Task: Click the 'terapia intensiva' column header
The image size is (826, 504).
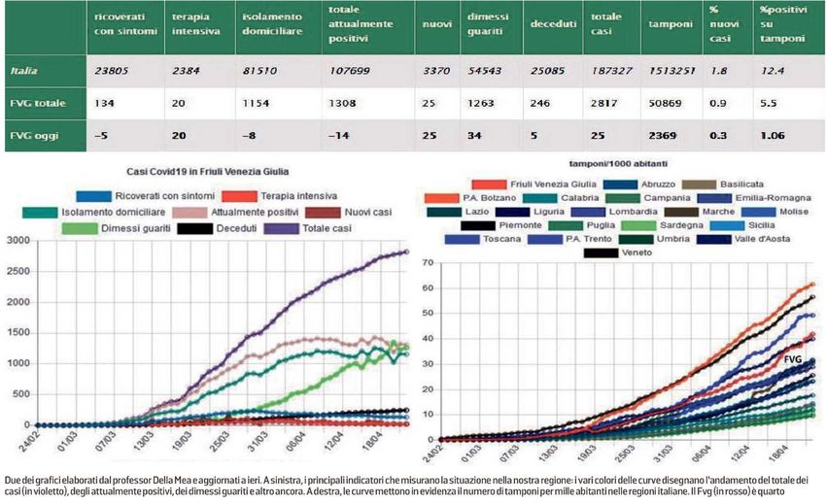Action: click(x=197, y=23)
